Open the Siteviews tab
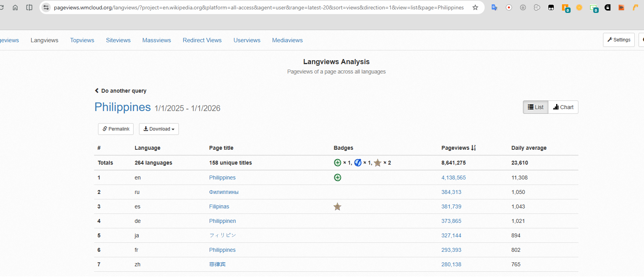Image resolution: width=644 pixels, height=278 pixels. point(118,40)
